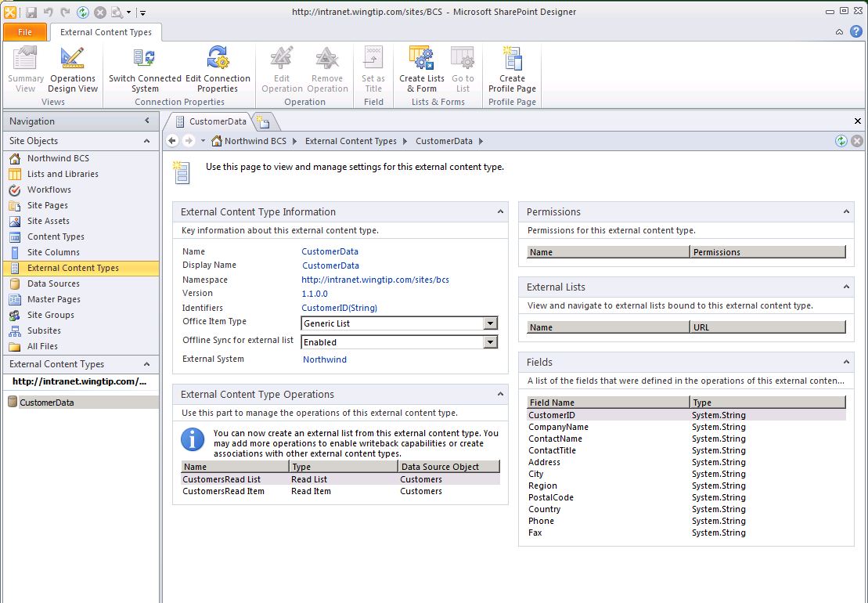This screenshot has height=603, width=868.
Task: Click the namespace link intranet.wingtip.com/sites/bcs
Action: [375, 280]
